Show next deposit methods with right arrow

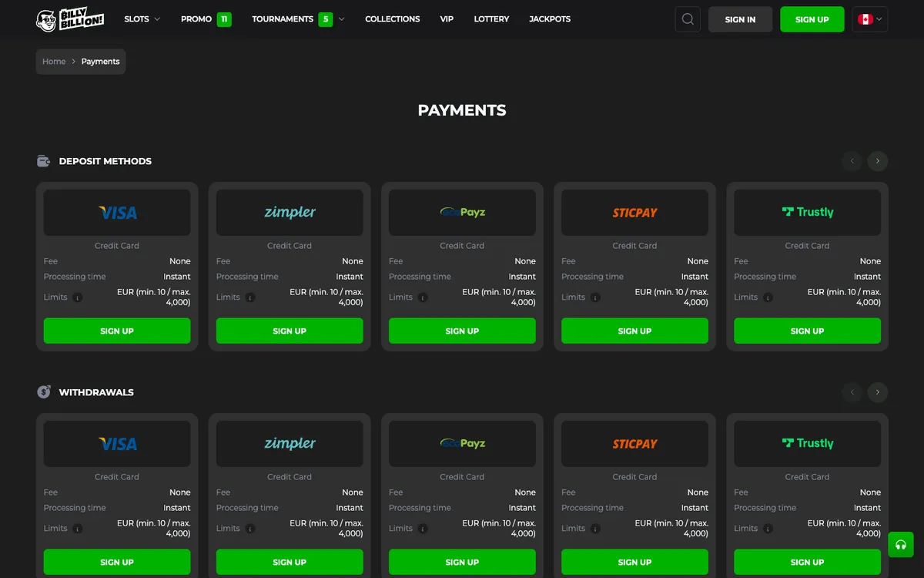pyautogui.click(x=878, y=161)
